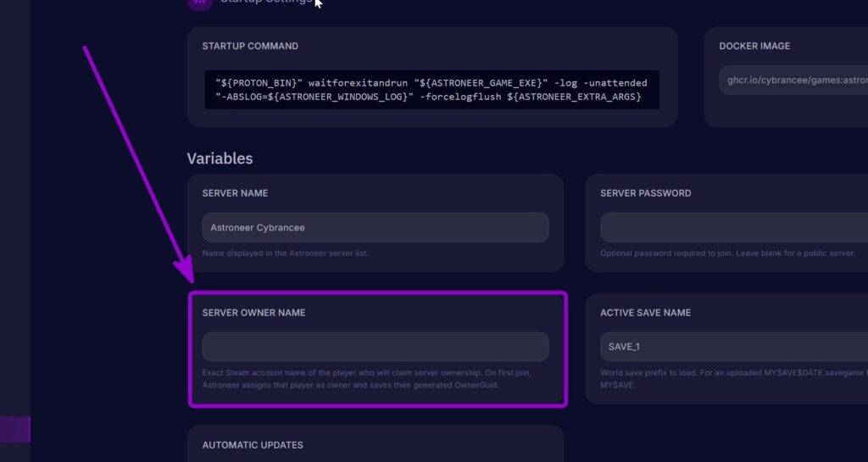Image resolution: width=868 pixels, height=462 pixels.
Task: Click the purple highlighted item in left sidebar
Action: click(15, 429)
